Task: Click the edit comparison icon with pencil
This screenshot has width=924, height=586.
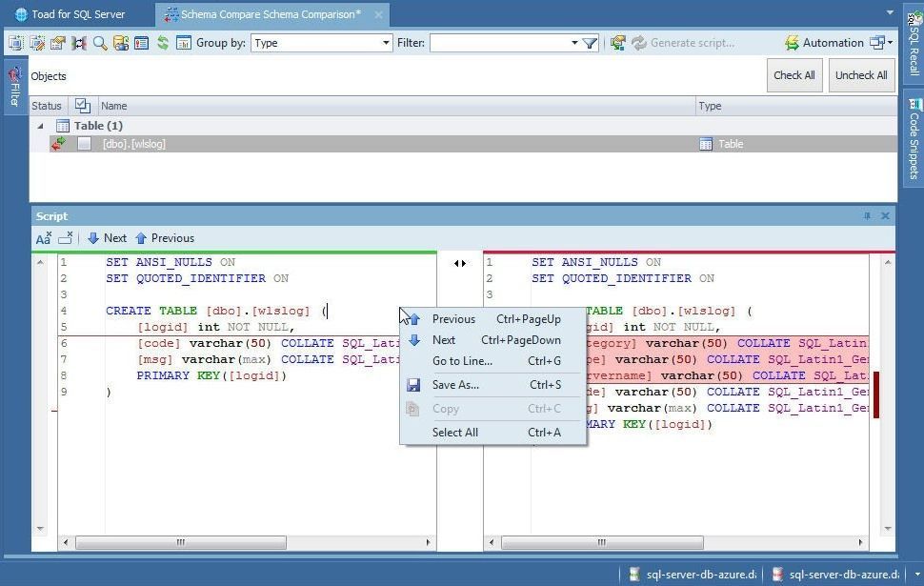Action: tap(37, 43)
